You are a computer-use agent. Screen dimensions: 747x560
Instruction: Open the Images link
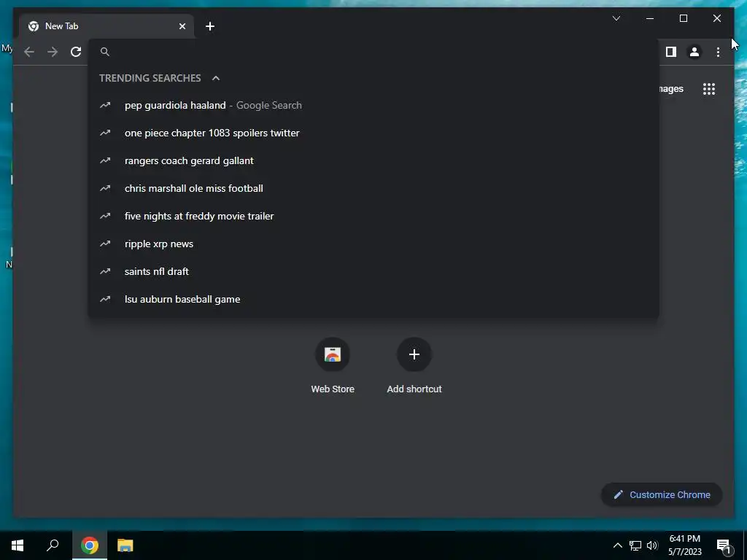point(671,89)
